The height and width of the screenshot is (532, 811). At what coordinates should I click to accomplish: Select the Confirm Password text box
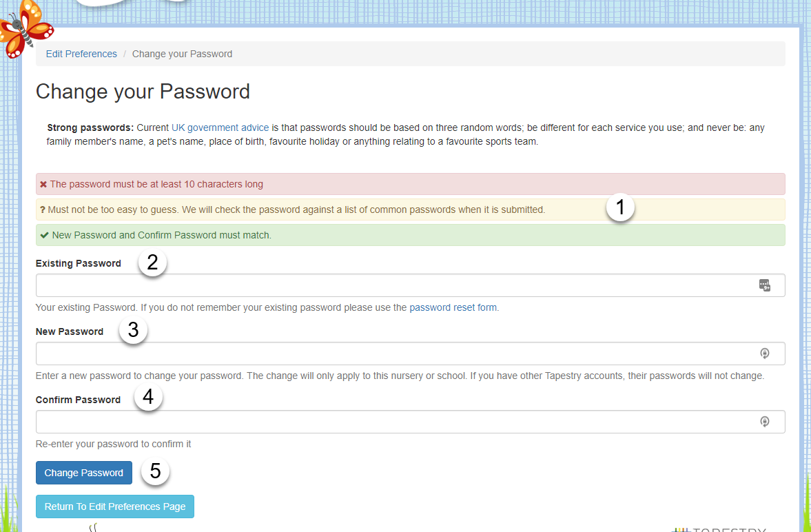393,422
